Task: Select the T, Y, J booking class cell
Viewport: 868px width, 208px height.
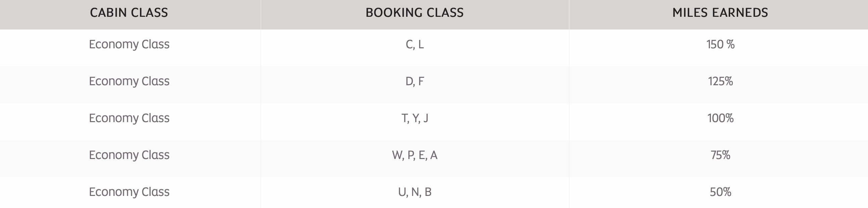Action: pos(415,118)
